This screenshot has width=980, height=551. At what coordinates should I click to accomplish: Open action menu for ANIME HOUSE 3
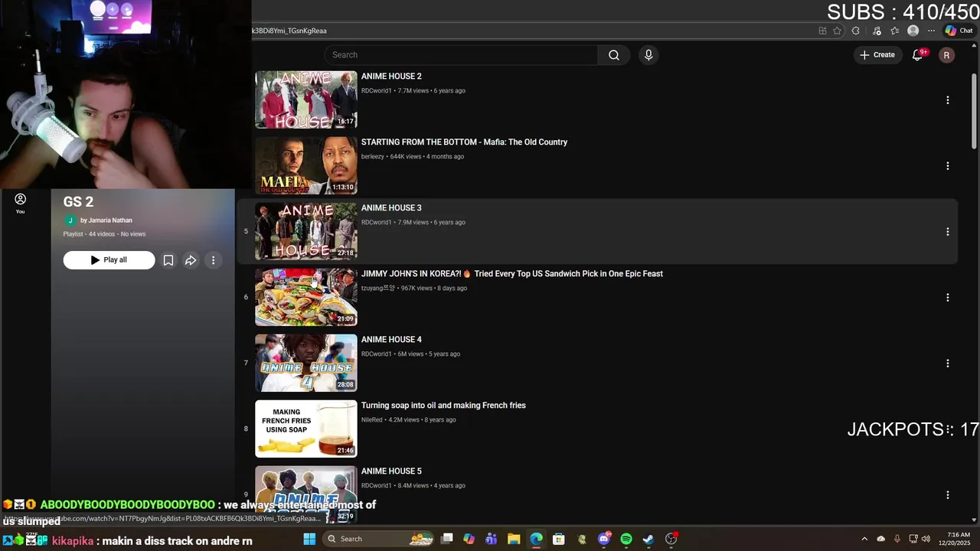pyautogui.click(x=948, y=232)
